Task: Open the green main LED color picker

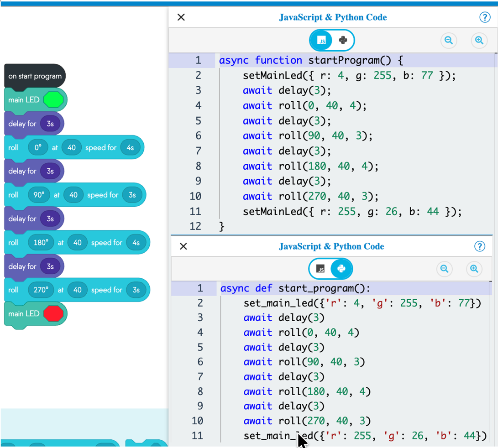Action: (53, 100)
